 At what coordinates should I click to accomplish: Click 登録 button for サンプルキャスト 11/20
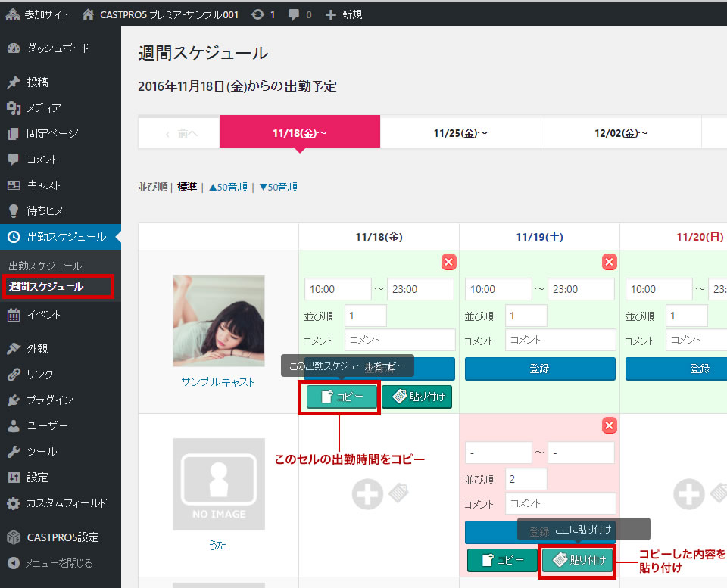pyautogui.click(x=676, y=369)
